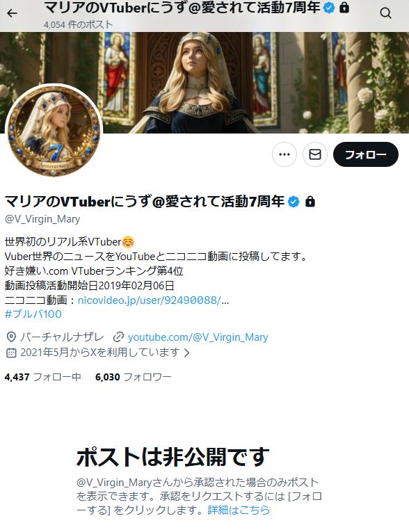Follow the account with フォロー button

pyautogui.click(x=366, y=154)
